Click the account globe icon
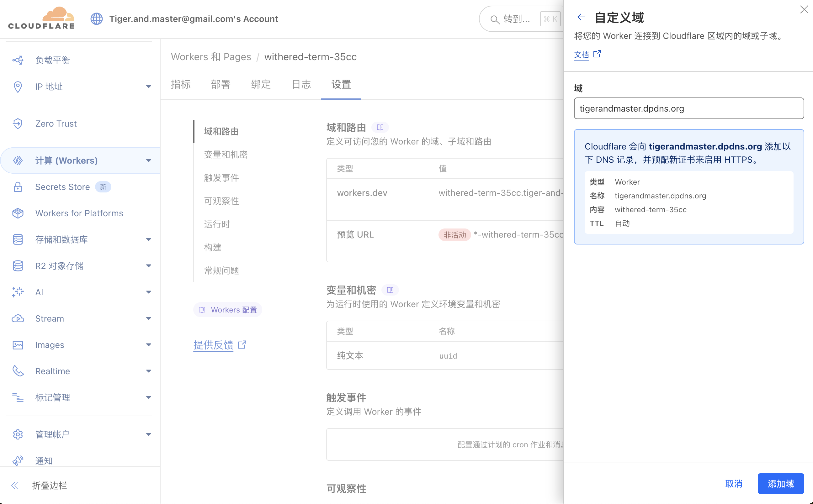 (x=97, y=19)
